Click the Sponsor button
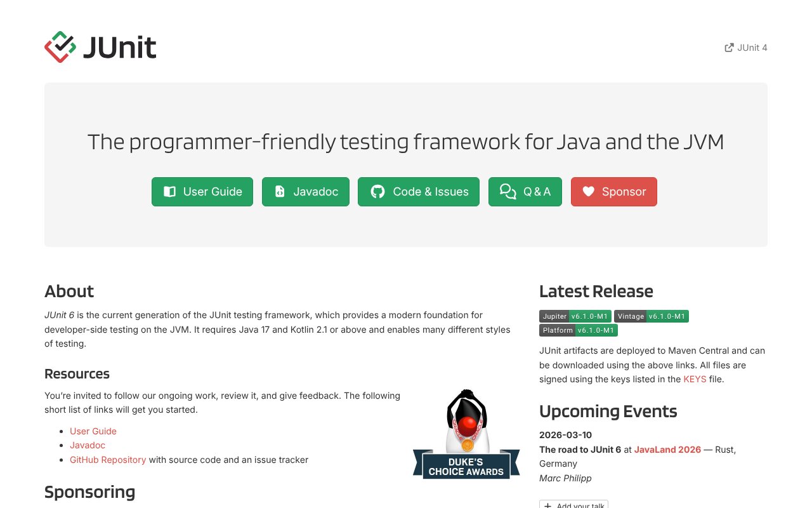This screenshot has width=812, height=508. point(614,191)
